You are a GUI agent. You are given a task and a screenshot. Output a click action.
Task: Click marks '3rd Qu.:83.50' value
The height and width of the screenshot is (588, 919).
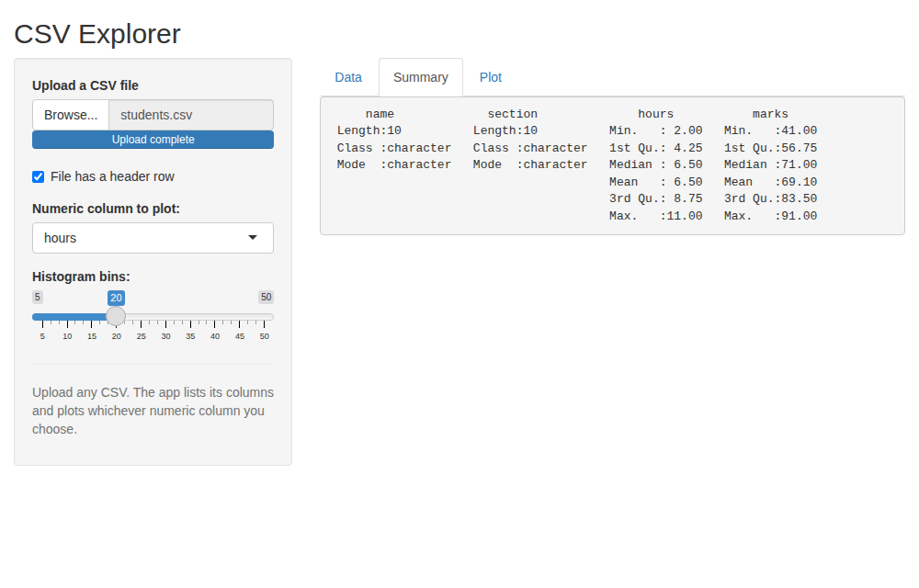pyautogui.click(x=770, y=198)
